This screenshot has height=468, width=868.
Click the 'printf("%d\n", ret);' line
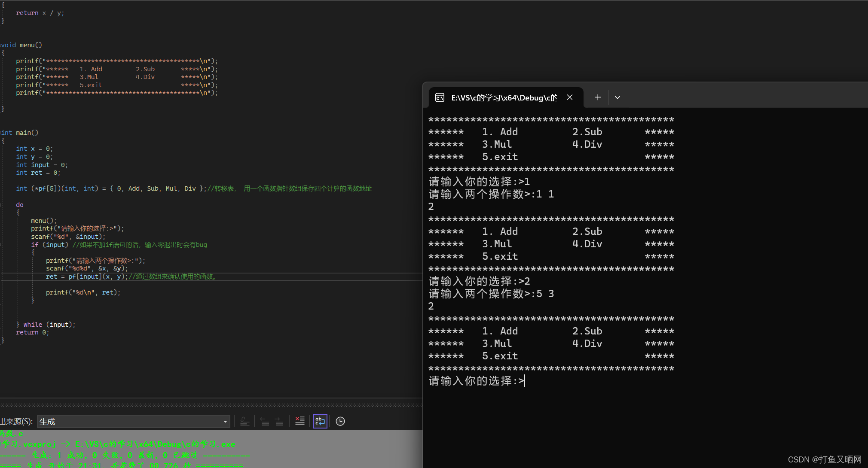[83, 292]
